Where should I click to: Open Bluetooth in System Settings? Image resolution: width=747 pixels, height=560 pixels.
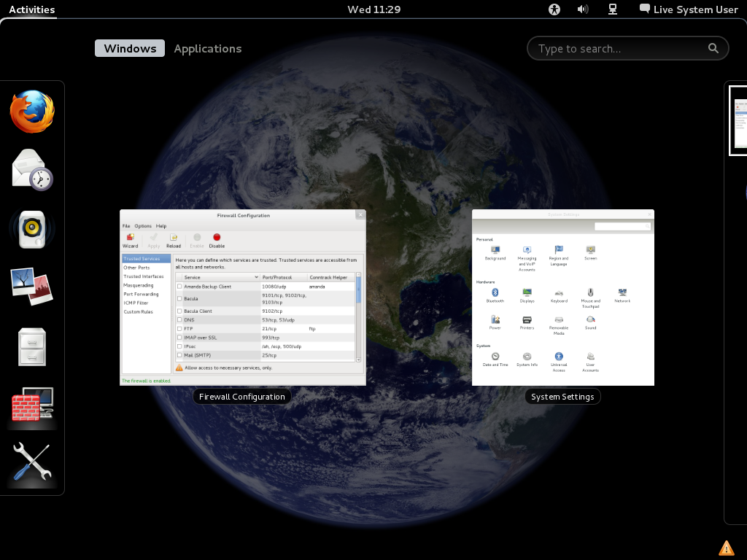coord(495,296)
